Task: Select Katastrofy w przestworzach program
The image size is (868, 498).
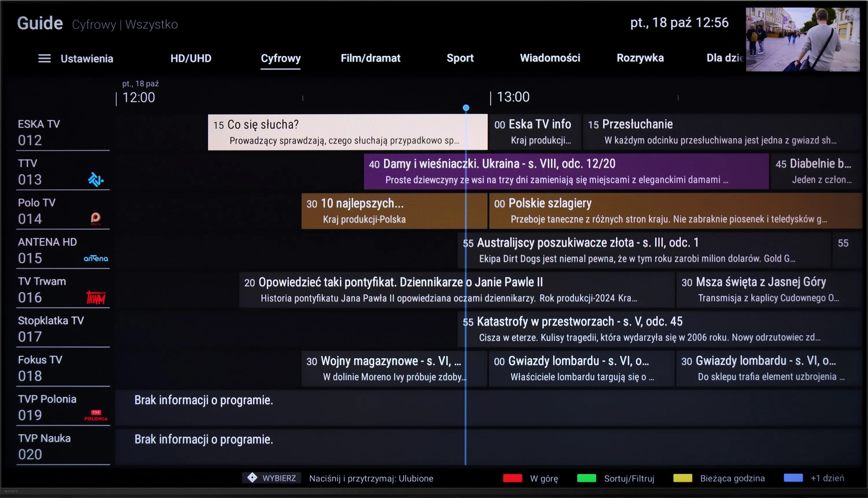Action: coord(660,329)
